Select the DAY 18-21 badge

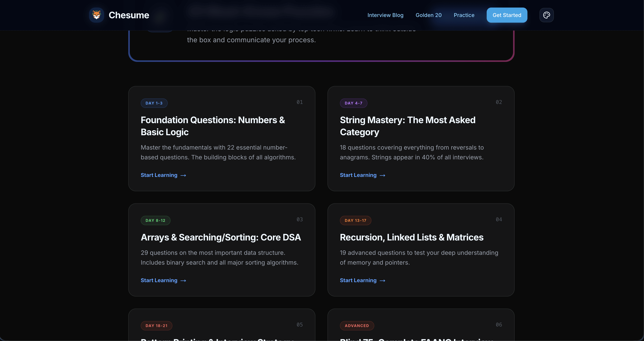(x=157, y=326)
